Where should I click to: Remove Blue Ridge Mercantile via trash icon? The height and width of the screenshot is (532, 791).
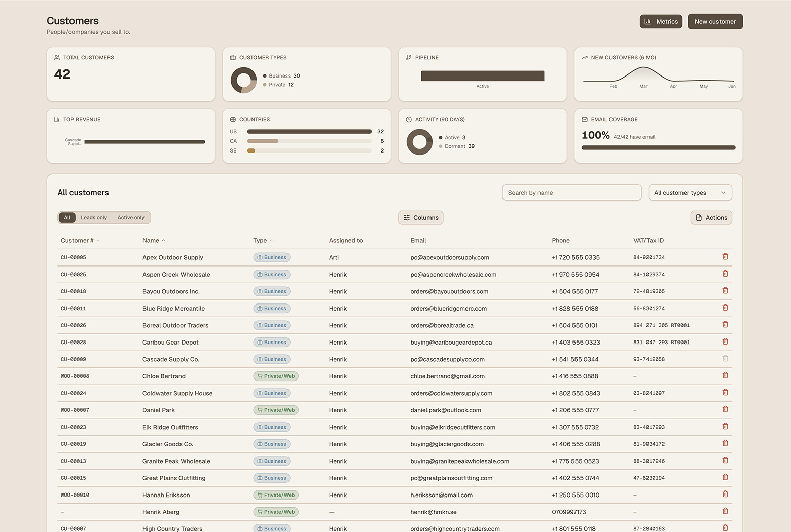pyautogui.click(x=725, y=308)
